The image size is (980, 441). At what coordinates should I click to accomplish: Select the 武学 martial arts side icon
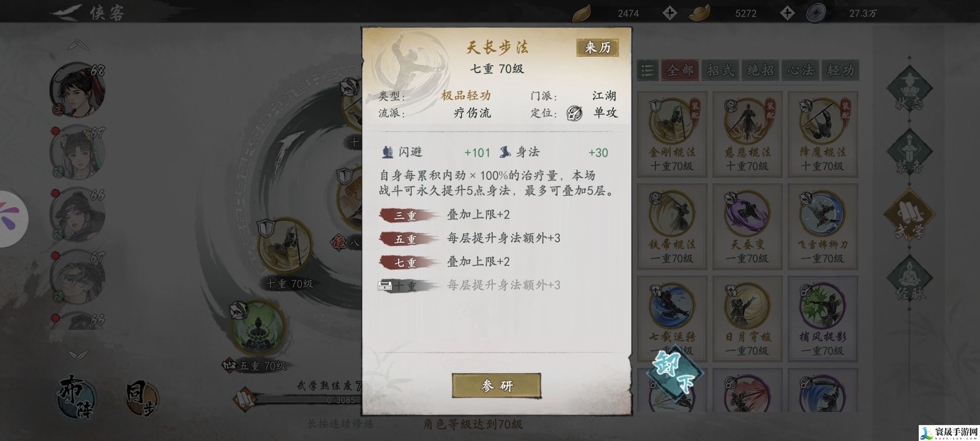pos(909,215)
